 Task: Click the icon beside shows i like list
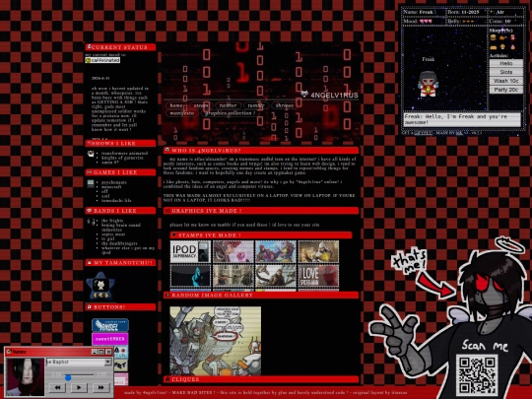pyautogui.click(x=91, y=154)
